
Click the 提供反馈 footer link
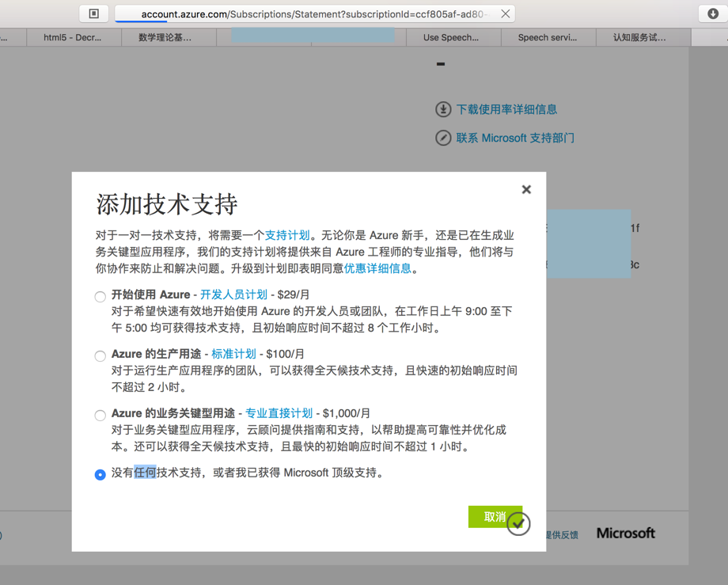point(563,535)
